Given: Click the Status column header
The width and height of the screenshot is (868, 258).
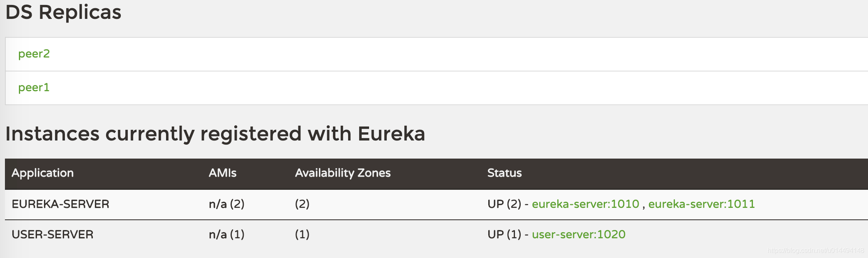Looking at the screenshot, I should pyautogui.click(x=504, y=173).
